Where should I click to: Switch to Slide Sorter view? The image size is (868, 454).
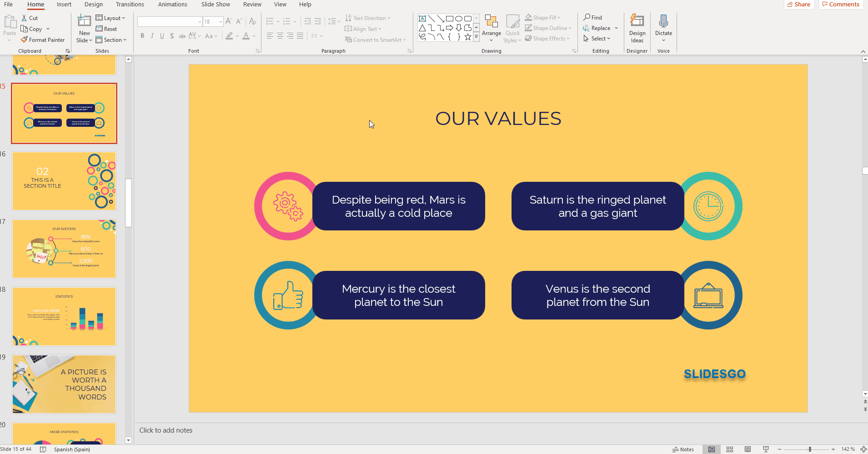tap(730, 449)
